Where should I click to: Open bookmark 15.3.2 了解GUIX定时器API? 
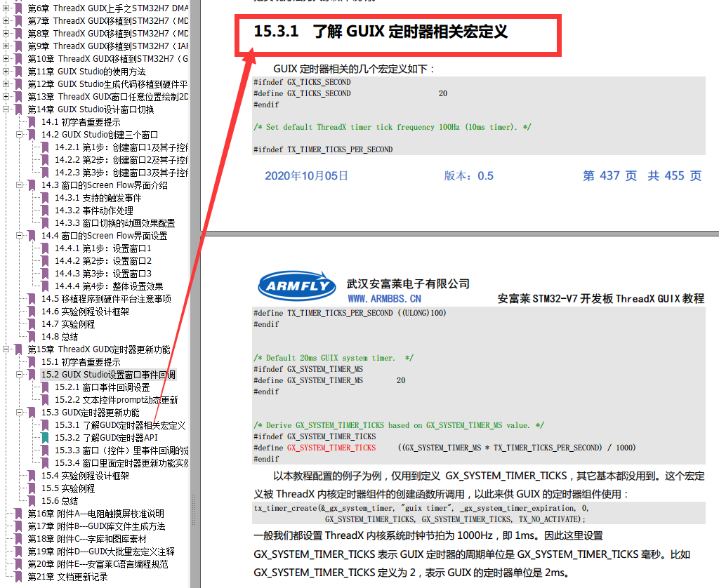click(x=107, y=438)
